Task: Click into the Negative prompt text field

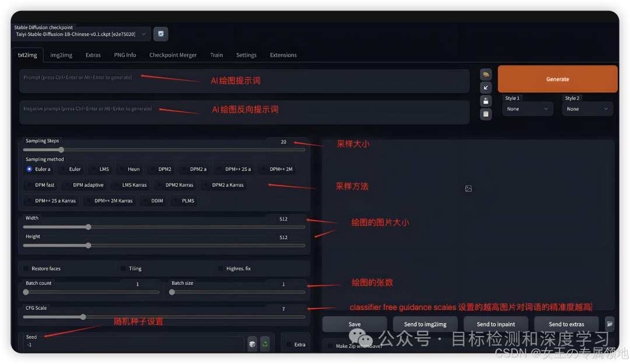Action: pyautogui.click(x=244, y=113)
